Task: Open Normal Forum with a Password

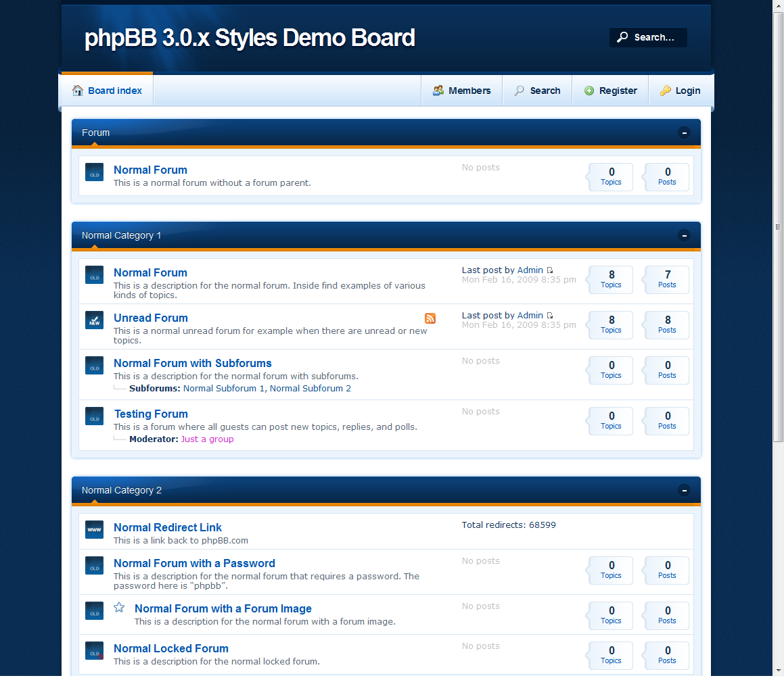Action: 194,563
